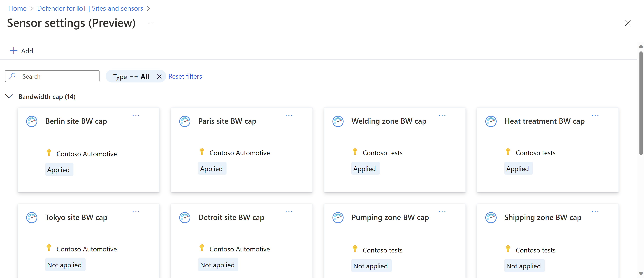Viewport: 644px width, 278px height.
Task: Collapse the Bandwidth cap section
Action: [9, 96]
